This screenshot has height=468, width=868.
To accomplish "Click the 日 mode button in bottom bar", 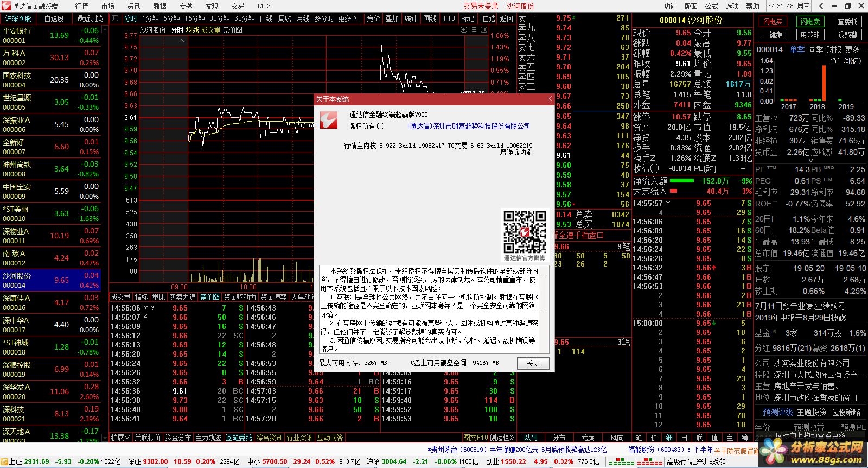I will pos(685,438).
